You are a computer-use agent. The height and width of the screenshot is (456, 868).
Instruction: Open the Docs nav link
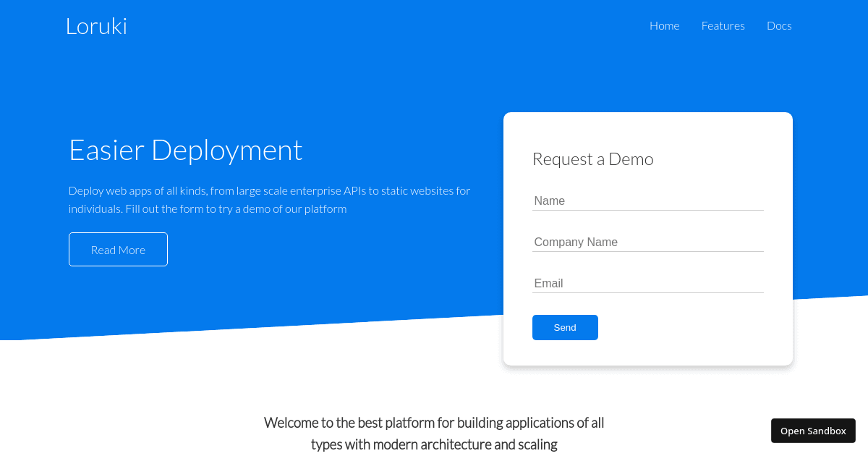click(x=779, y=25)
